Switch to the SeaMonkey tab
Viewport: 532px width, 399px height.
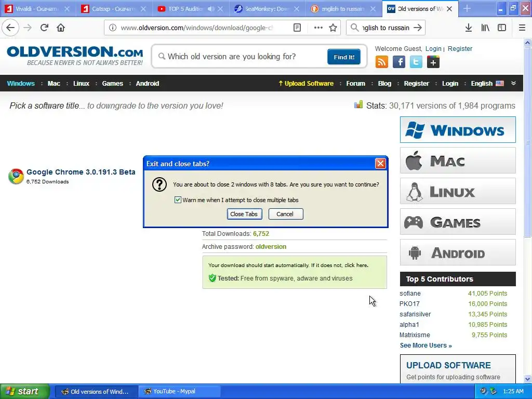coord(267,9)
